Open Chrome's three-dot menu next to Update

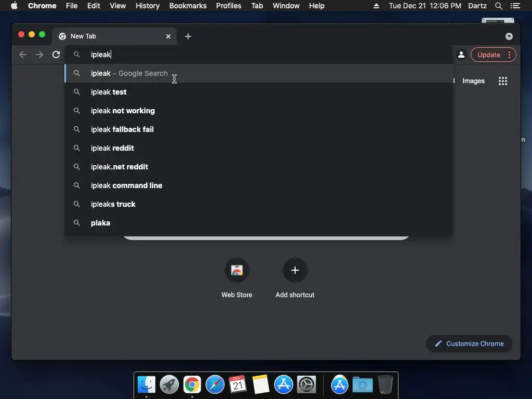point(509,55)
